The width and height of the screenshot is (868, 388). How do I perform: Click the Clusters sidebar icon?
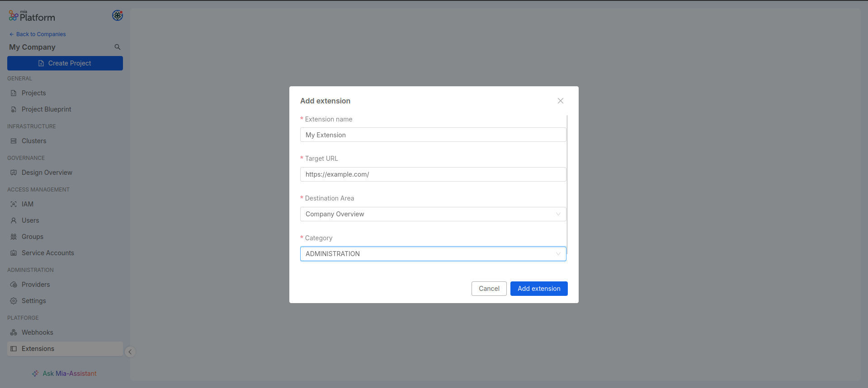[14, 141]
